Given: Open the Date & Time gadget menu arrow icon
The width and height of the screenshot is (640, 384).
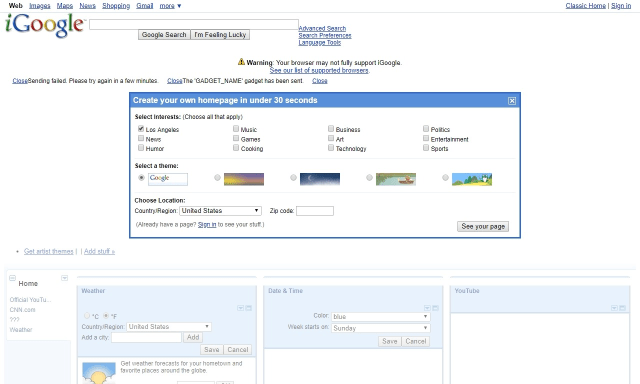Looking at the screenshot, I should [x=427, y=308].
